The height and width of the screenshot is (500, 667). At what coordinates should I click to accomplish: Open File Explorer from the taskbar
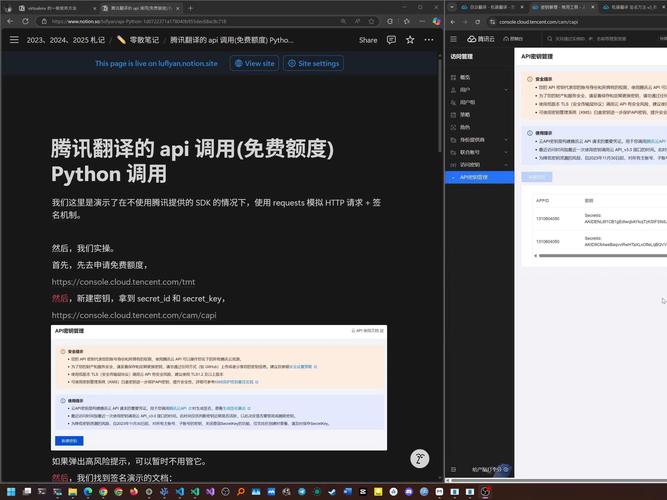[x=72, y=492]
